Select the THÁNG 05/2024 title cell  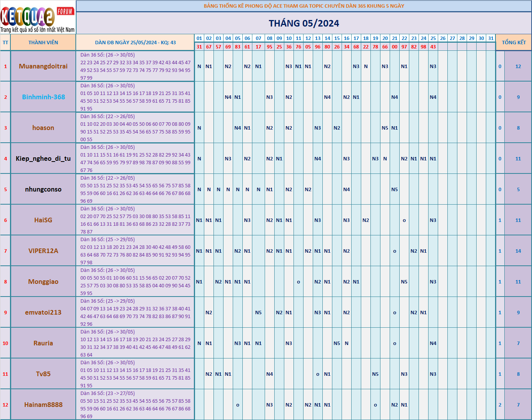[x=304, y=23]
